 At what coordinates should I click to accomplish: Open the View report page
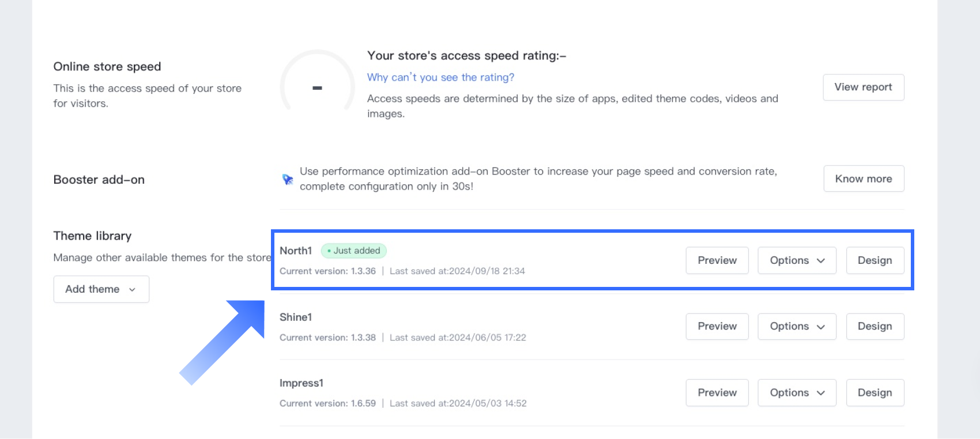point(863,87)
